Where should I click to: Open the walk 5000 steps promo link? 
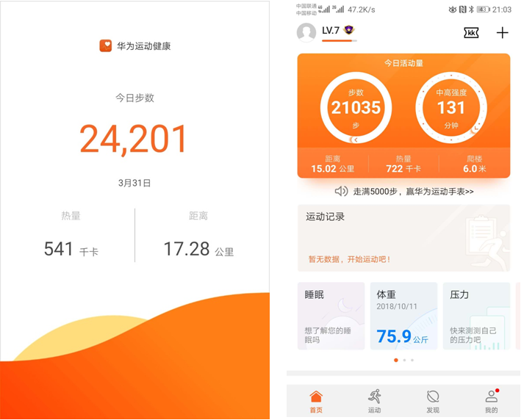point(412,191)
